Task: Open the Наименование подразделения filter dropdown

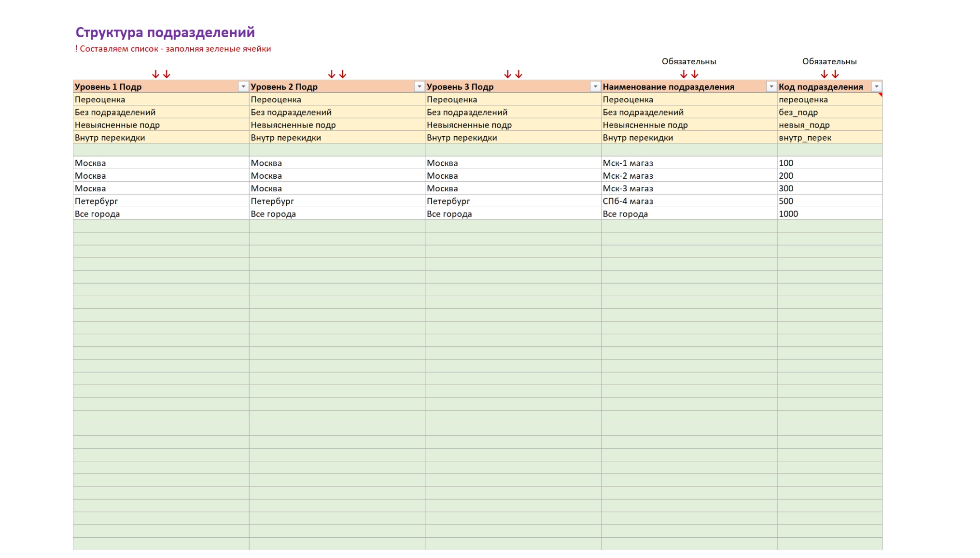Action: [x=771, y=86]
